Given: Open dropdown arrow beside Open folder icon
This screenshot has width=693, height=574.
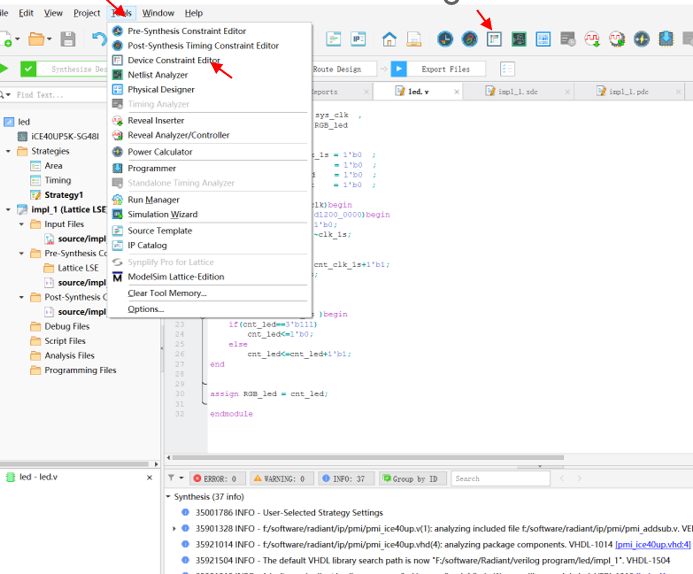Looking at the screenshot, I should coord(50,39).
